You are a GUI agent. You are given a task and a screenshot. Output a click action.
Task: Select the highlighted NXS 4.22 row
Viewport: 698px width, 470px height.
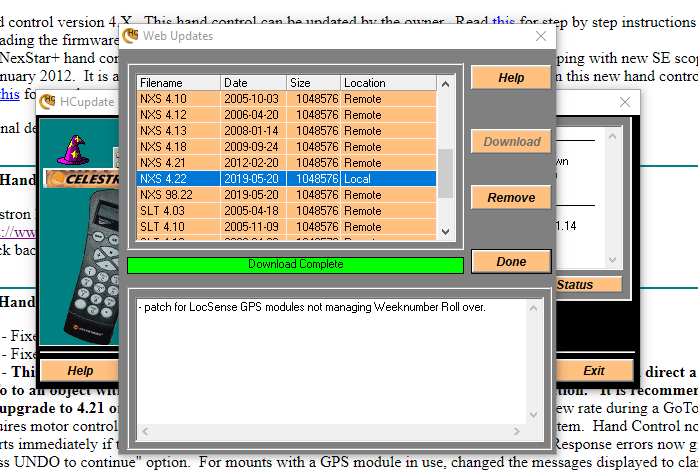coord(286,179)
